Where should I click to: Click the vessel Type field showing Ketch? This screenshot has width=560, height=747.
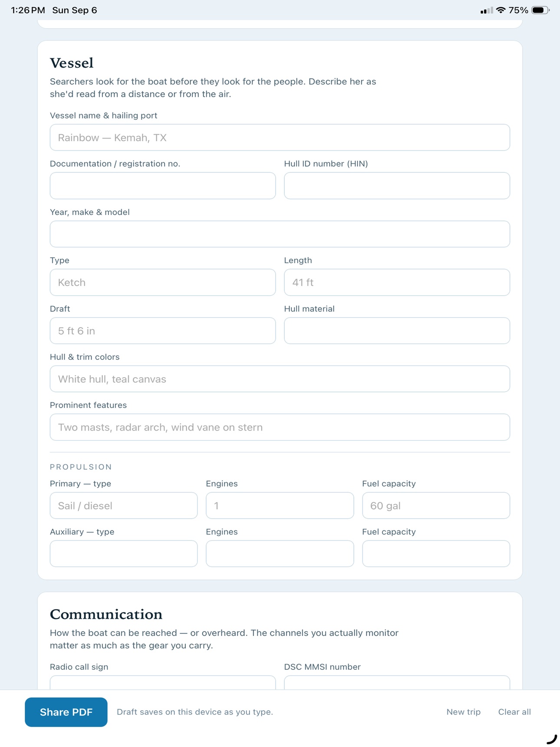point(163,282)
